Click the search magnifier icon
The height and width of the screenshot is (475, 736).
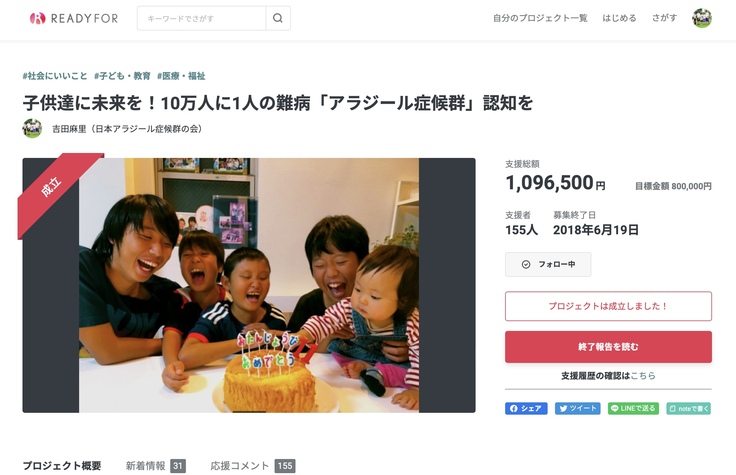tap(278, 18)
